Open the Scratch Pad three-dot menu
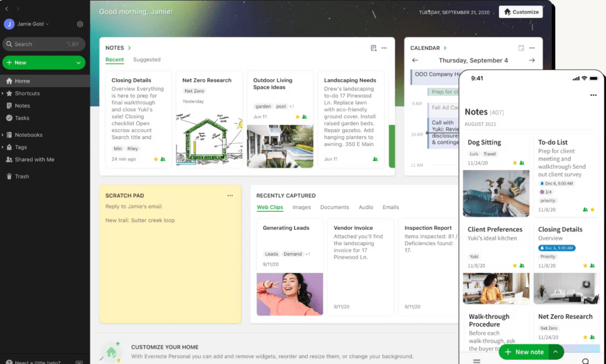This screenshot has height=364, width=606. (x=230, y=195)
